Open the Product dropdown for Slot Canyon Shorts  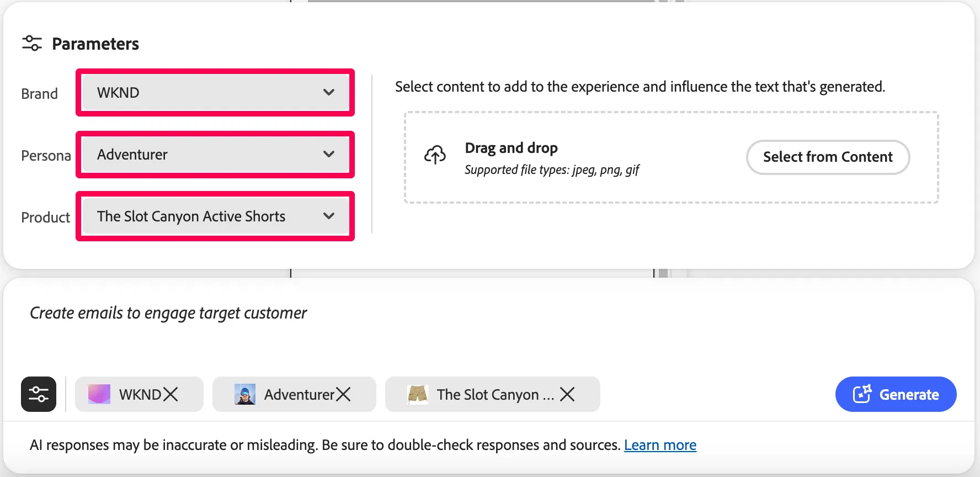[215, 216]
